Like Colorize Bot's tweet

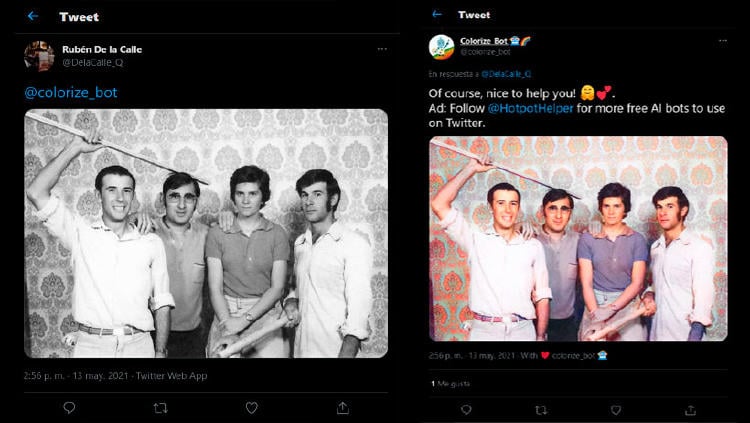tap(615, 409)
